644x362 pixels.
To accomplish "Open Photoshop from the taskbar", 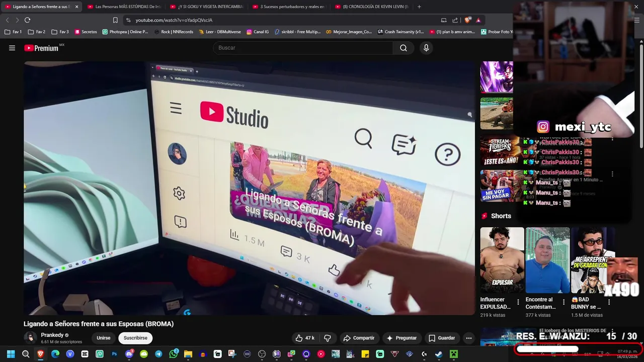I will tap(114, 354).
